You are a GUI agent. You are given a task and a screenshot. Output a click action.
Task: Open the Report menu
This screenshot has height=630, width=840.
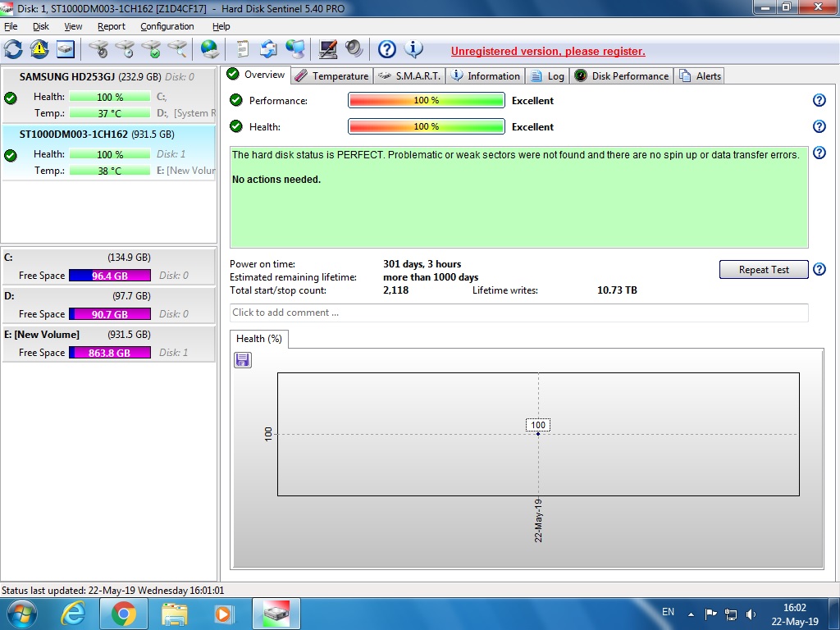(x=112, y=26)
